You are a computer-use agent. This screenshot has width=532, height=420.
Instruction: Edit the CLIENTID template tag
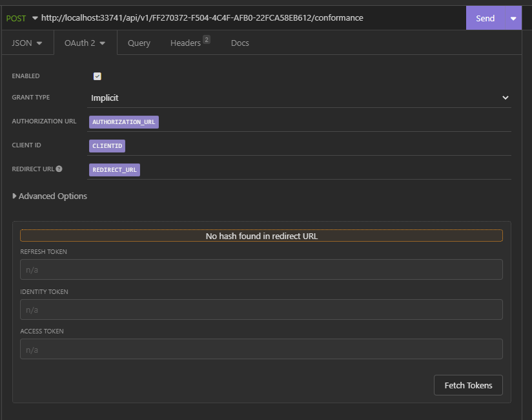(107, 145)
